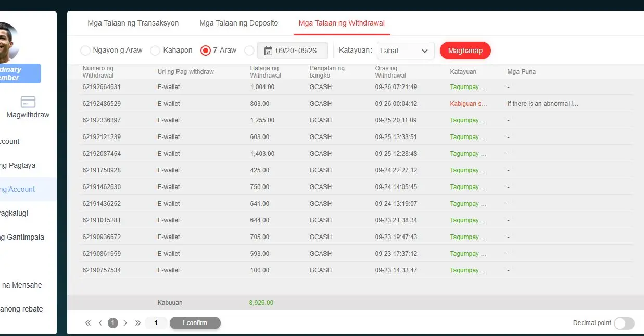This screenshot has width=644, height=336.
Task: Click withdrawal number 62191462630
Action: pos(102,187)
